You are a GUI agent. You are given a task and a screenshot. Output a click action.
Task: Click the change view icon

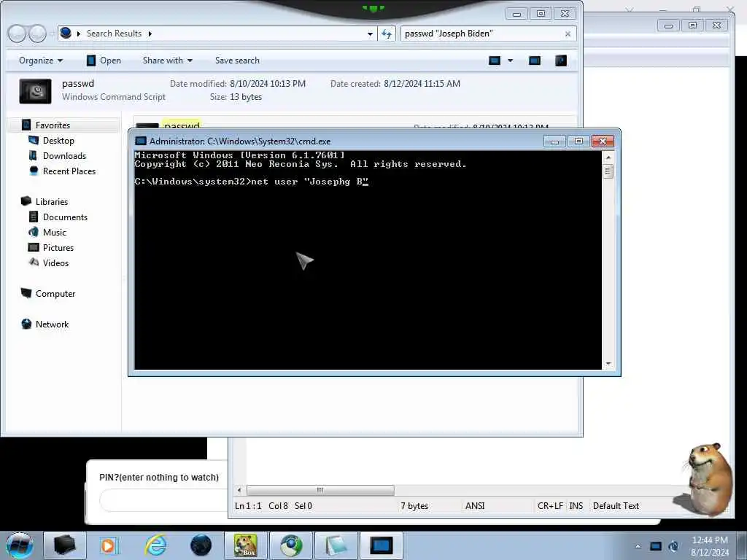pos(495,61)
